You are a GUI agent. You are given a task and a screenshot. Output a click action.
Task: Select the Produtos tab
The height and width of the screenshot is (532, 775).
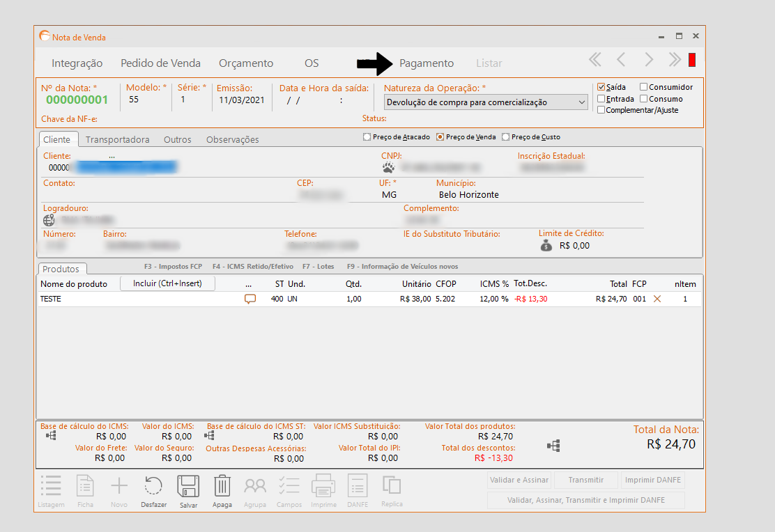[61, 269]
